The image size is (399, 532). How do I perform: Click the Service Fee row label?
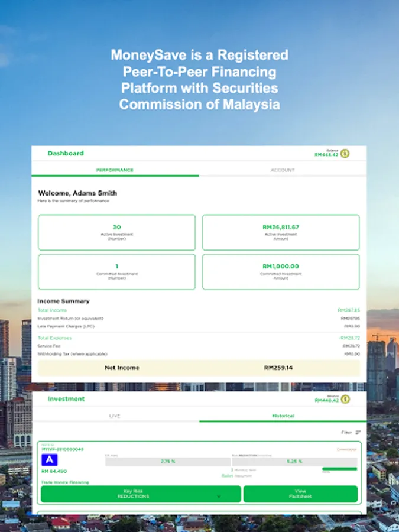[x=49, y=346]
